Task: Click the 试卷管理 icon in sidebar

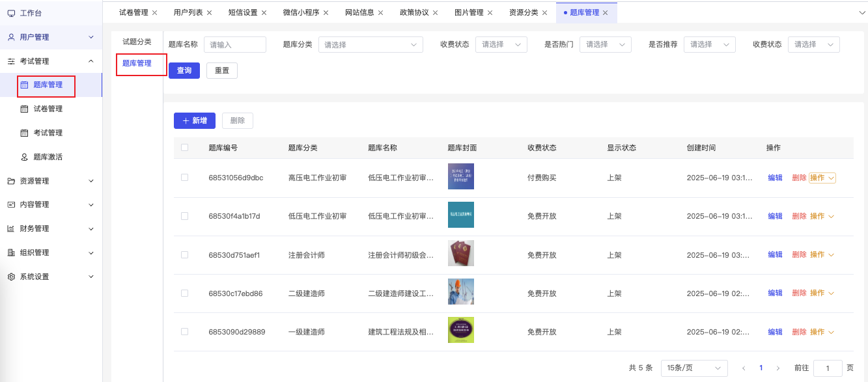Action: [x=25, y=109]
